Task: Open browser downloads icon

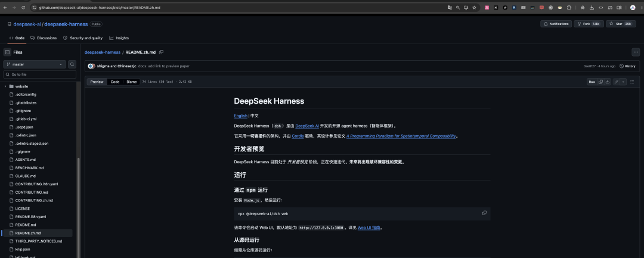Action: click(x=592, y=7)
